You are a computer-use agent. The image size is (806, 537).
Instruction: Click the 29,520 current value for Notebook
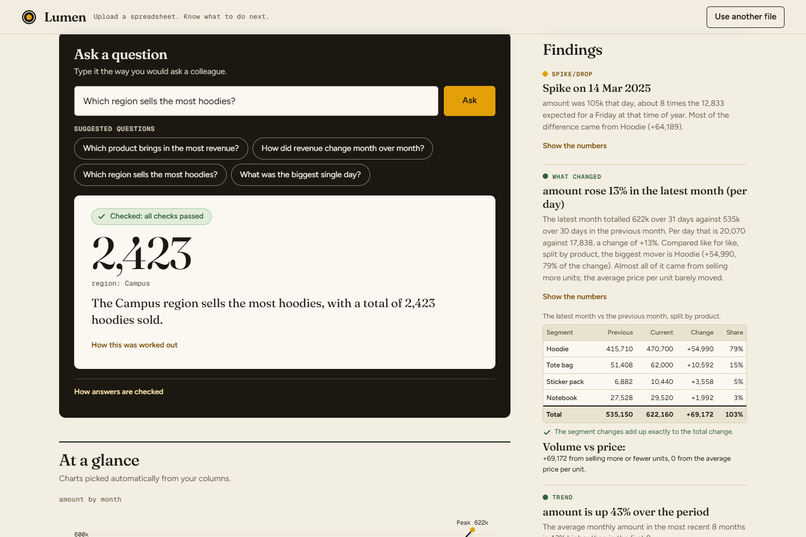(662, 398)
